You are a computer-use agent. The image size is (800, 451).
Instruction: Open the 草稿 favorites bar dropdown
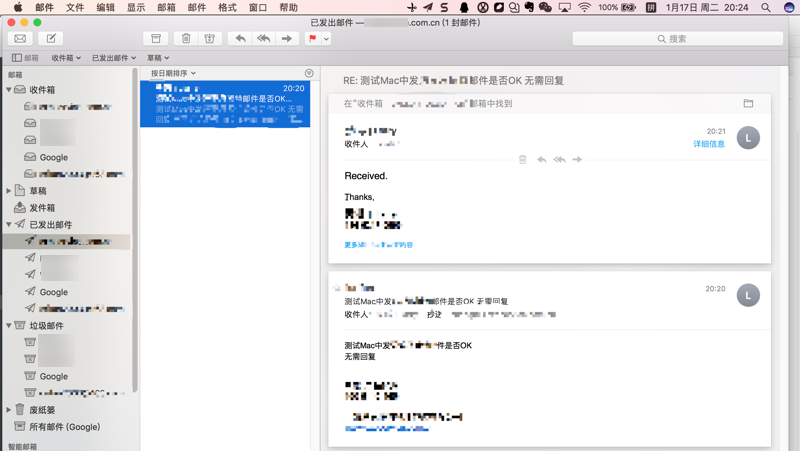pyautogui.click(x=158, y=58)
